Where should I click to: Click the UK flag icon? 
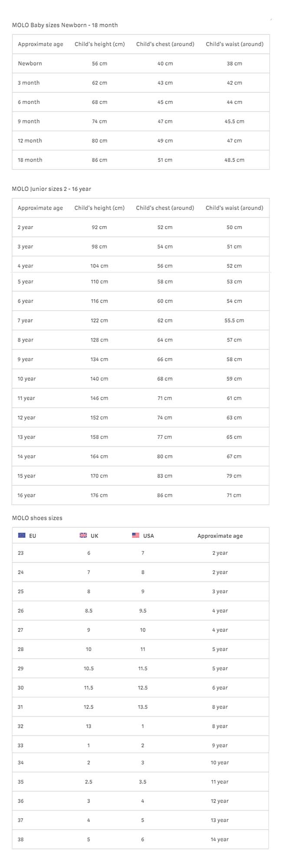(83, 535)
